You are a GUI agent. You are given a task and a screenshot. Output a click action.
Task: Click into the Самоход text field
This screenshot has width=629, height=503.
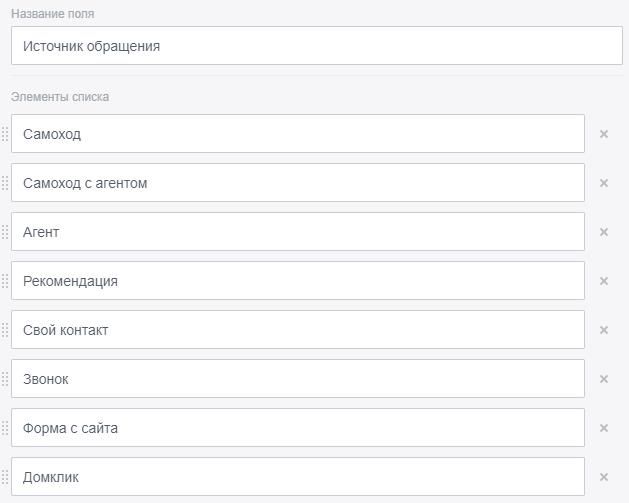pyautogui.click(x=298, y=134)
